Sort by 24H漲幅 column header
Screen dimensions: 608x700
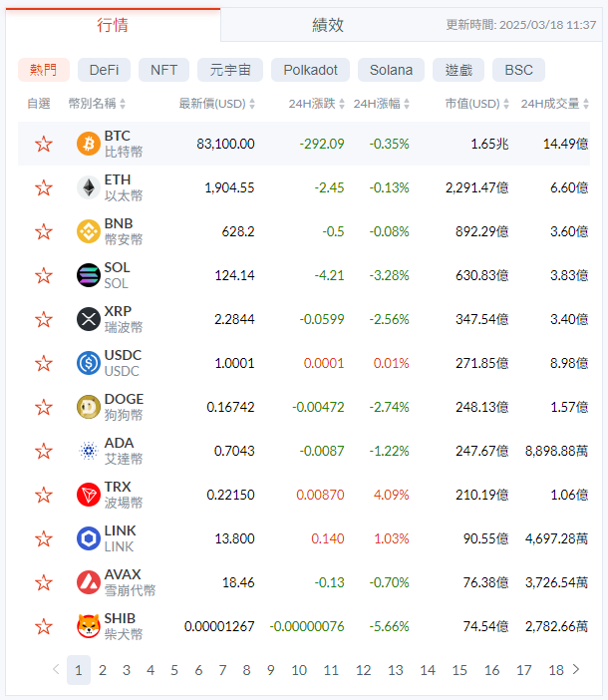point(381,104)
